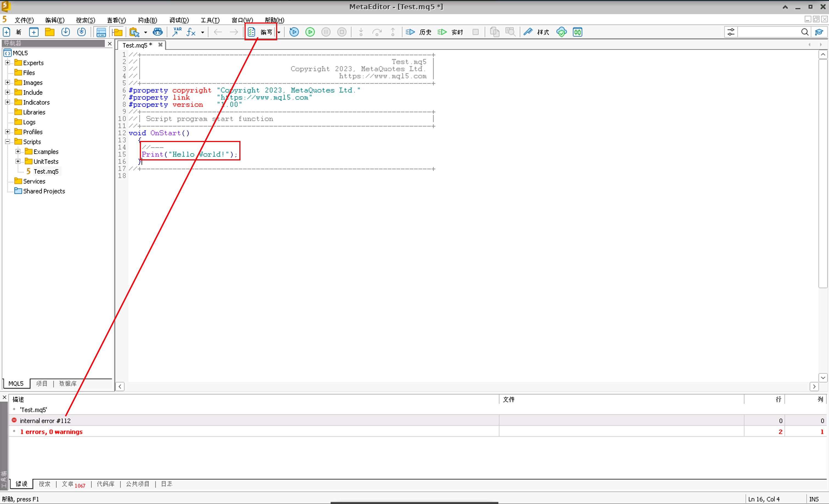Open the Styler (样式) tool
Screen dimensions: 829x504
click(537, 32)
